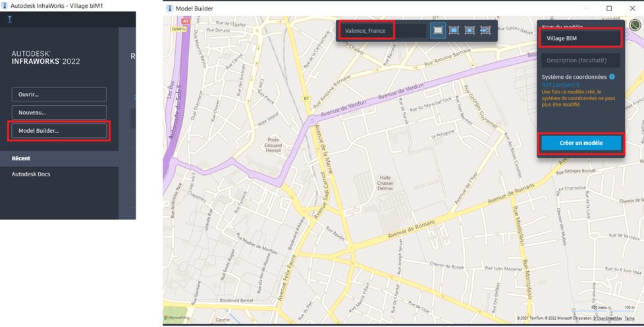Click the Nouveau button
Image resolution: width=644 pixels, height=327 pixels.
coord(59,113)
